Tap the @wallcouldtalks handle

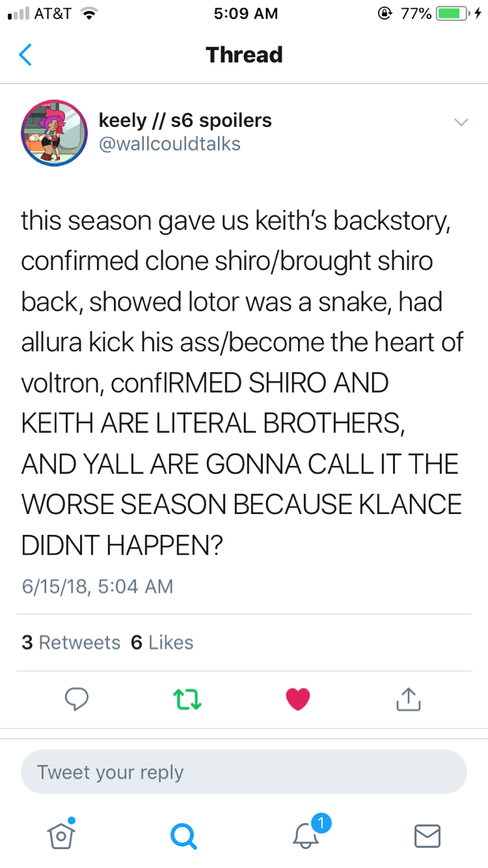[170, 144]
